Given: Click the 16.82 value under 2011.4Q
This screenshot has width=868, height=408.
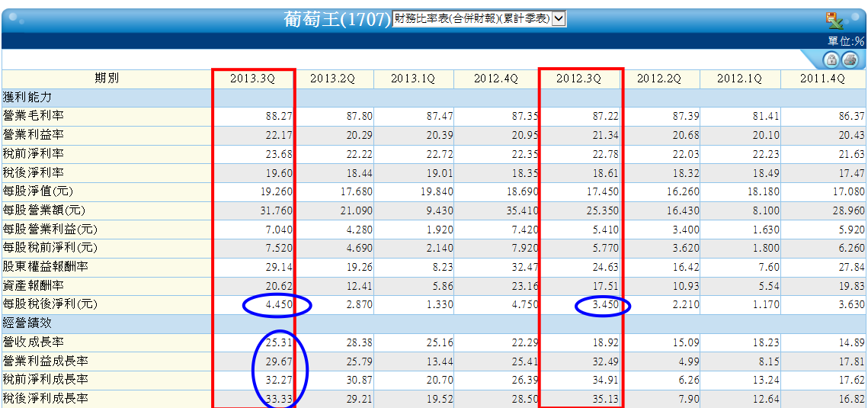Looking at the screenshot, I should [851, 399].
